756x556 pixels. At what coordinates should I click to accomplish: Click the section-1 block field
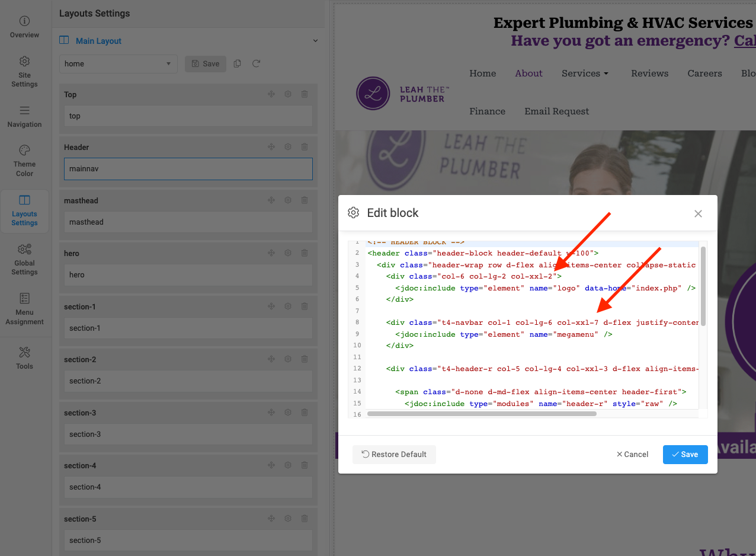pos(188,328)
